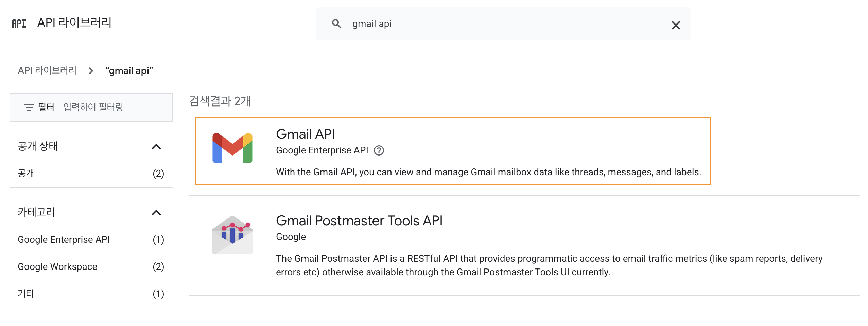Filter by 공개 visibility option
Image resolution: width=868 pixels, height=326 pixels.
(x=26, y=173)
